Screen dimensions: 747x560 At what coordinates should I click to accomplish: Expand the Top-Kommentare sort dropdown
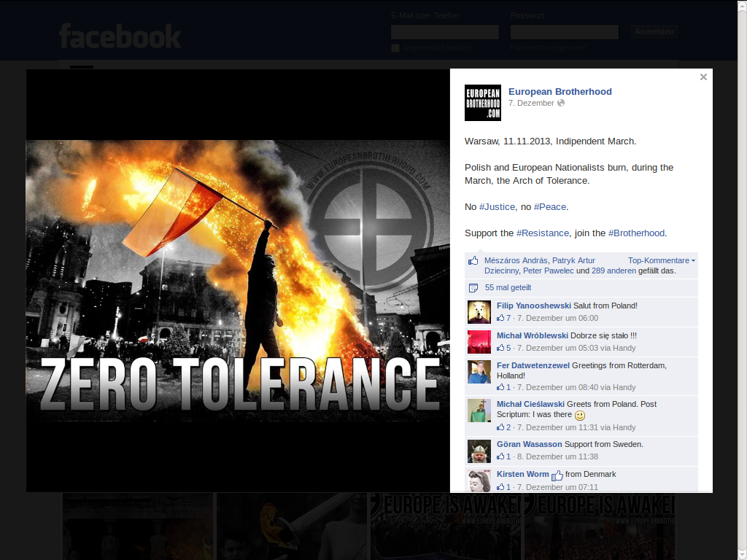coord(661,260)
